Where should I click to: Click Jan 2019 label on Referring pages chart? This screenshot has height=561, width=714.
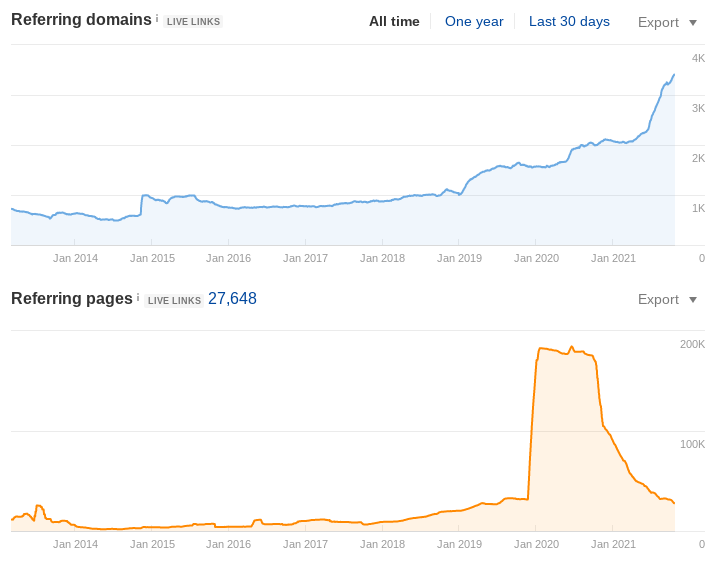[459, 544]
